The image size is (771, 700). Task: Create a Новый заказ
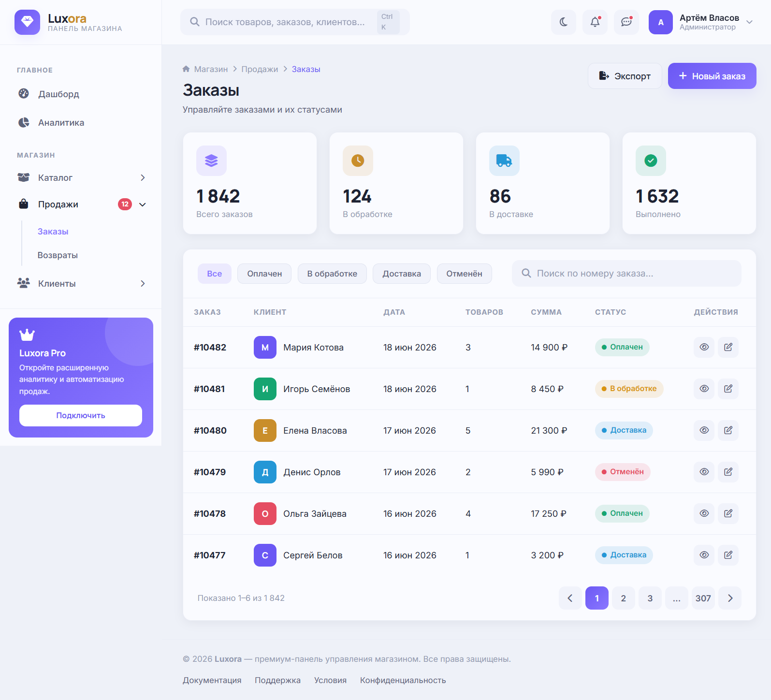click(712, 76)
